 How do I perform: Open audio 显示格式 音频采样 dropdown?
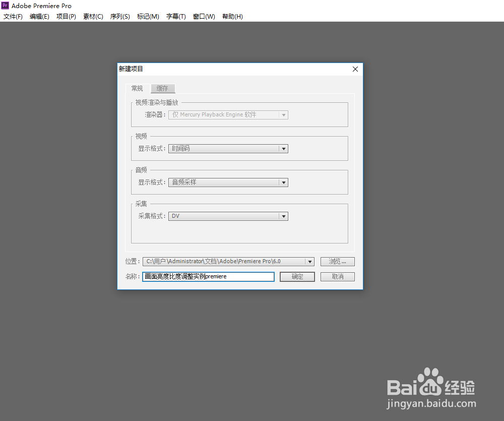[x=228, y=183]
